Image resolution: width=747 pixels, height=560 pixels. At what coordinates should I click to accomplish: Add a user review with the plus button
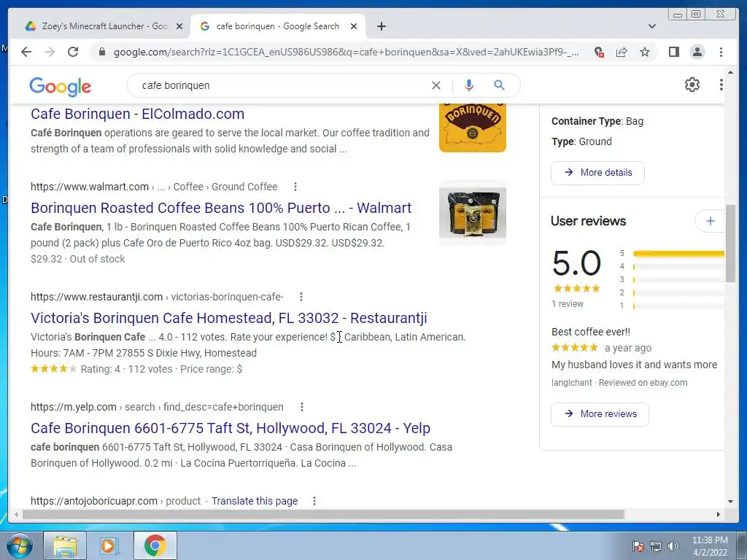(x=710, y=221)
